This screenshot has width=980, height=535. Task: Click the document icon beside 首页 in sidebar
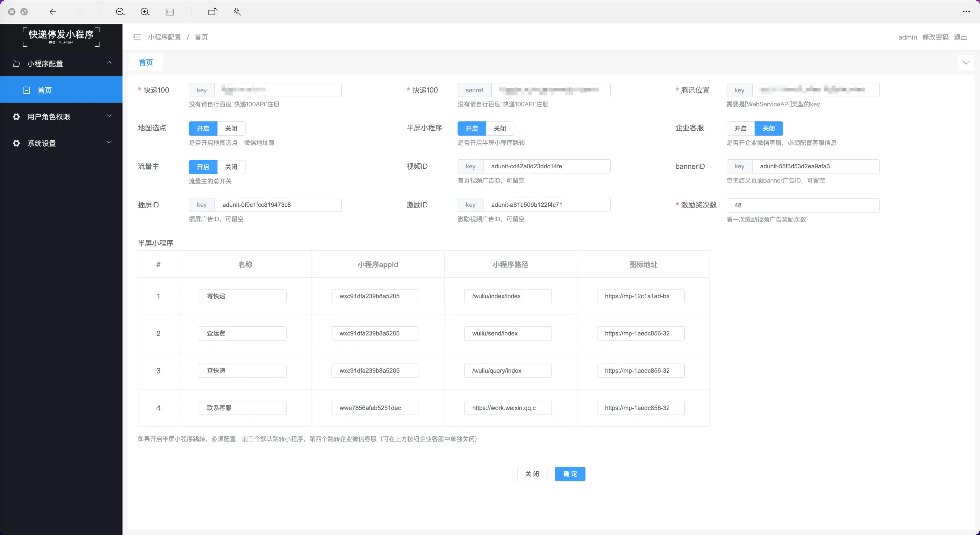27,90
